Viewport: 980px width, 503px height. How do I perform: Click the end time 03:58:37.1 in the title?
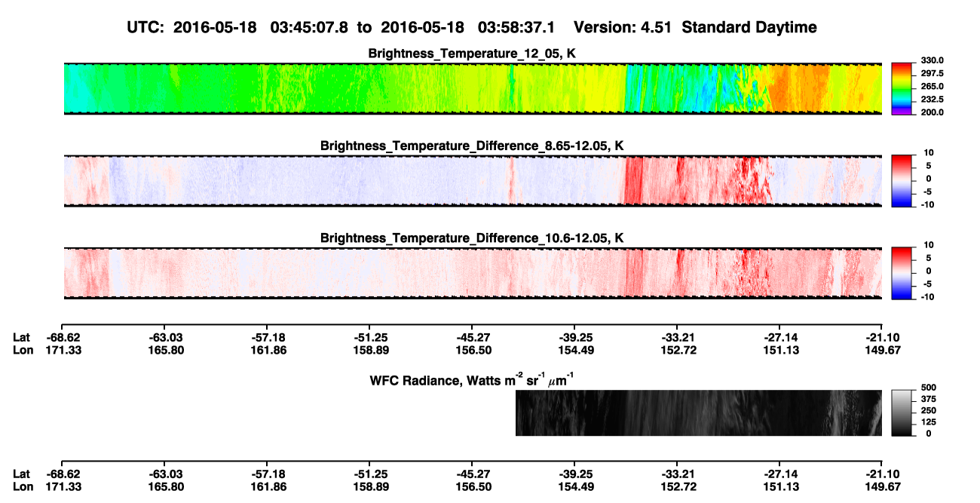516,27
